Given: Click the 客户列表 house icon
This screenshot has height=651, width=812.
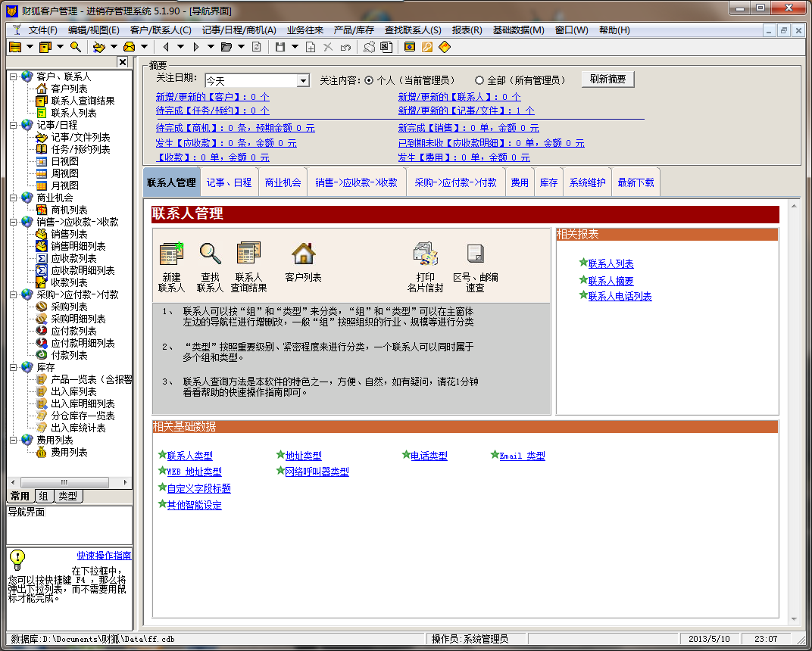Looking at the screenshot, I should [x=303, y=254].
